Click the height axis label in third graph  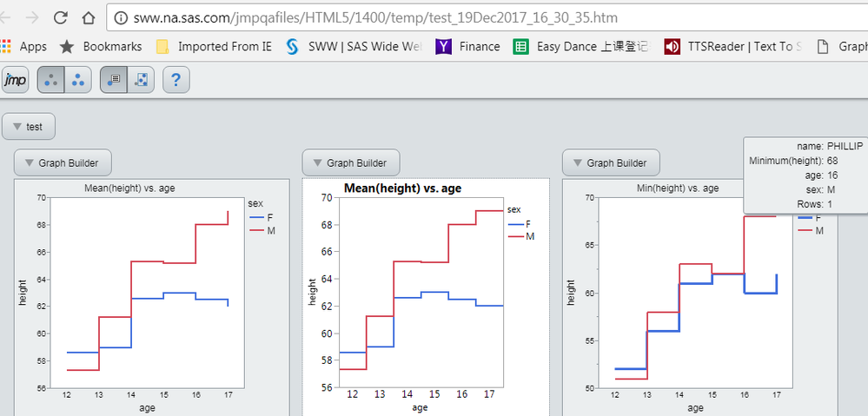tap(571, 292)
